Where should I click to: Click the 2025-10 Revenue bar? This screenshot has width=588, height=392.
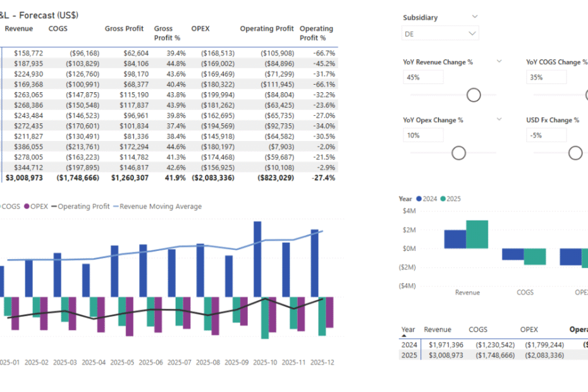pos(257,259)
